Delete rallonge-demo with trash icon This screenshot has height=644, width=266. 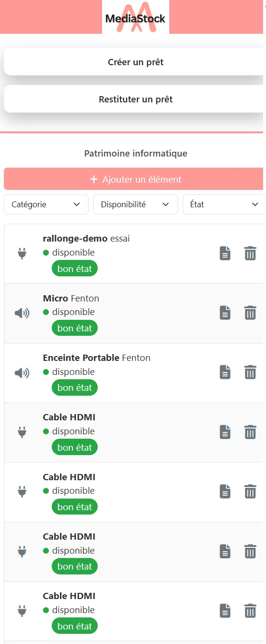click(x=250, y=253)
